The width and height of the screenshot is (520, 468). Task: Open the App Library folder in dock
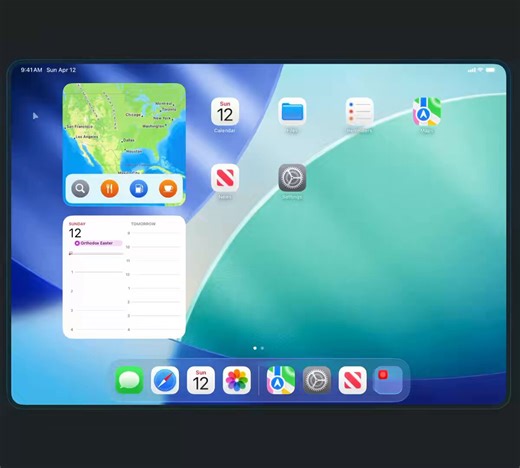388,380
